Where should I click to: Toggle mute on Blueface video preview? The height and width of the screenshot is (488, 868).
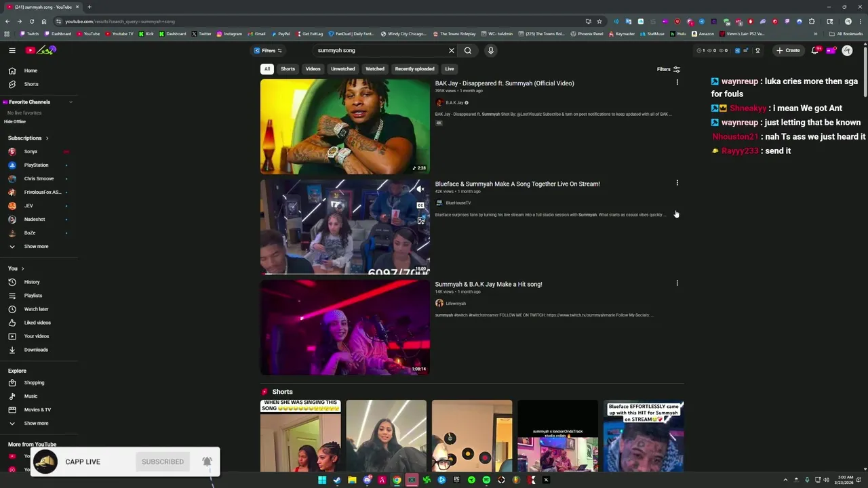[x=420, y=189]
